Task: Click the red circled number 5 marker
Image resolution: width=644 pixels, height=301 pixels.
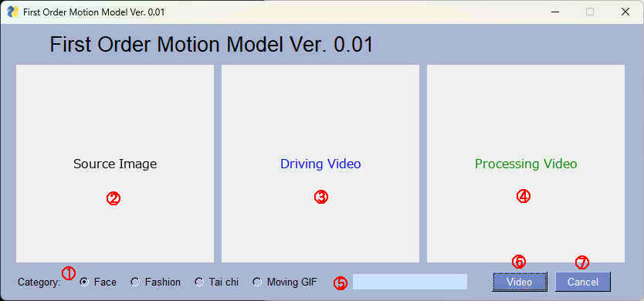Action: [340, 283]
